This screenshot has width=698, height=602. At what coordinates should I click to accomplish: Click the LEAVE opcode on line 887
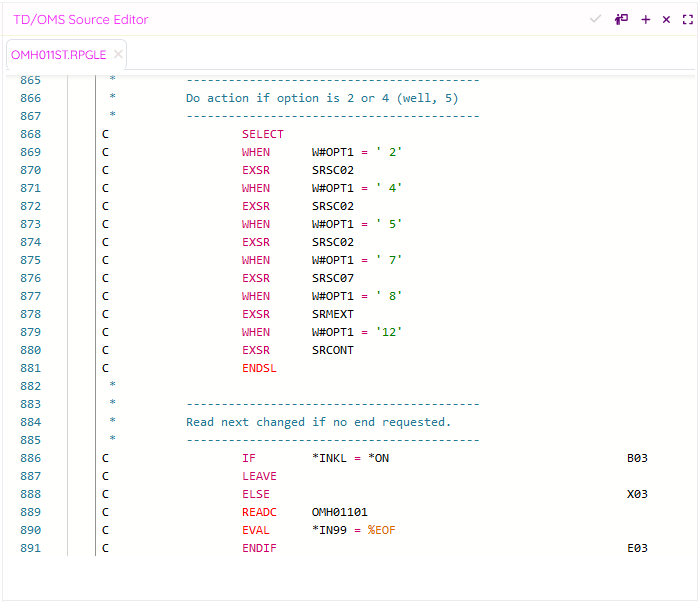[x=259, y=476]
